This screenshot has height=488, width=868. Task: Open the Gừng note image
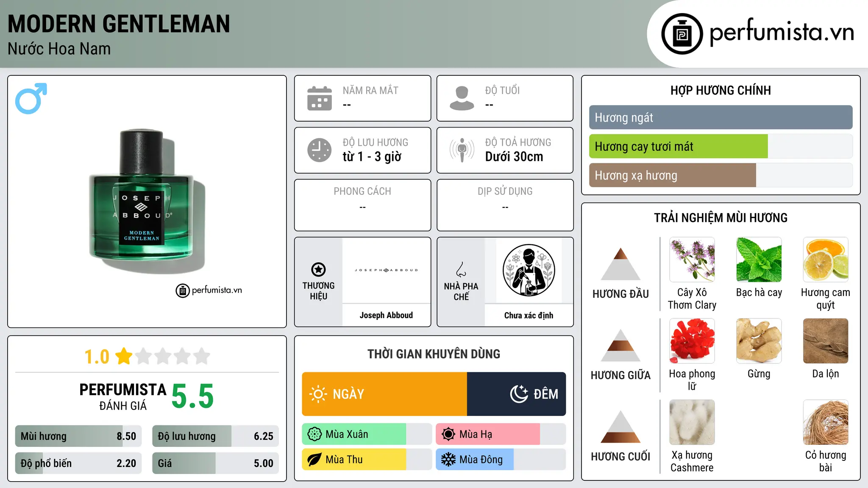[759, 341]
